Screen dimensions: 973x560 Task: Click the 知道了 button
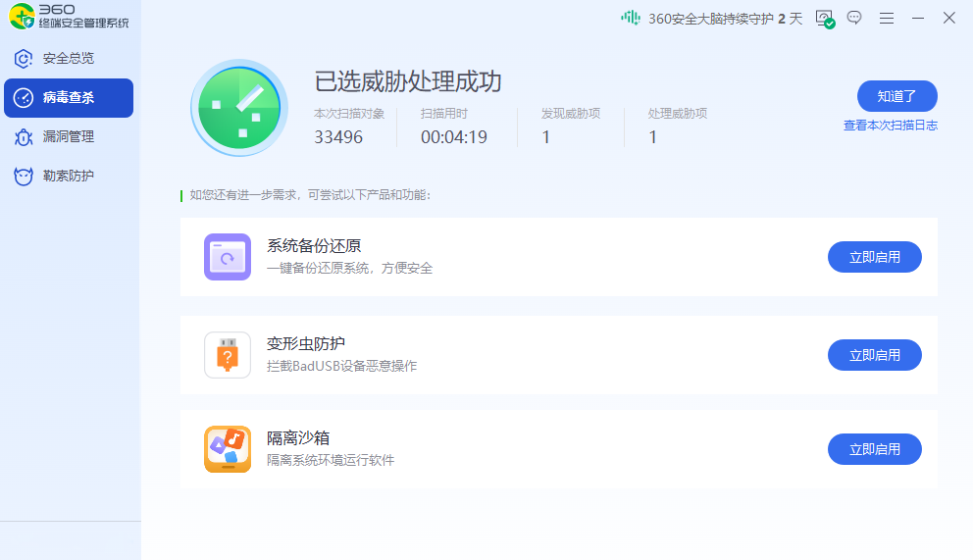pos(896,96)
